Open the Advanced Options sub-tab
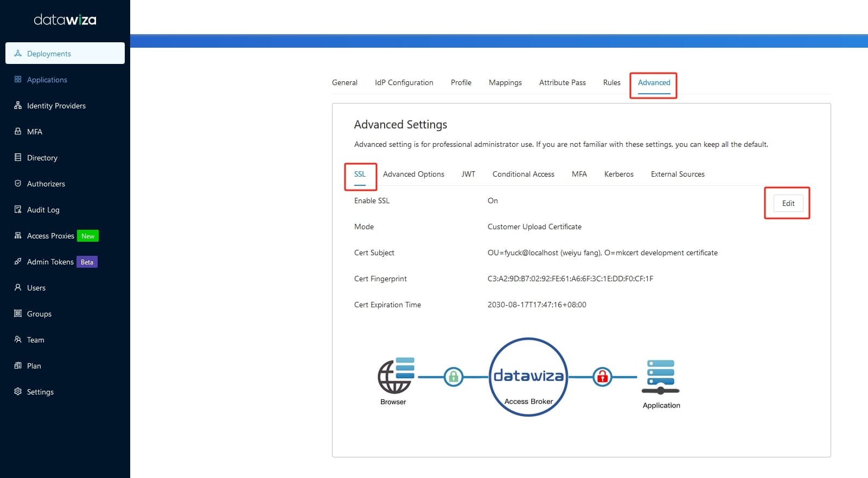868x478 pixels. coord(413,174)
